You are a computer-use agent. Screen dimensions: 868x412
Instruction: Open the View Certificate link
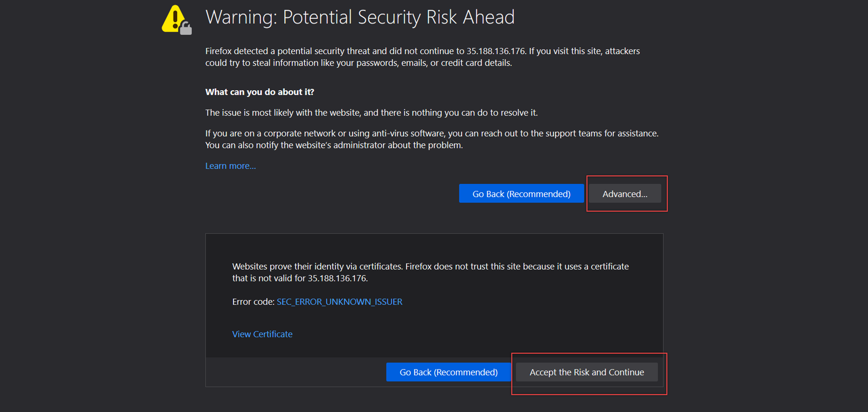(x=262, y=334)
